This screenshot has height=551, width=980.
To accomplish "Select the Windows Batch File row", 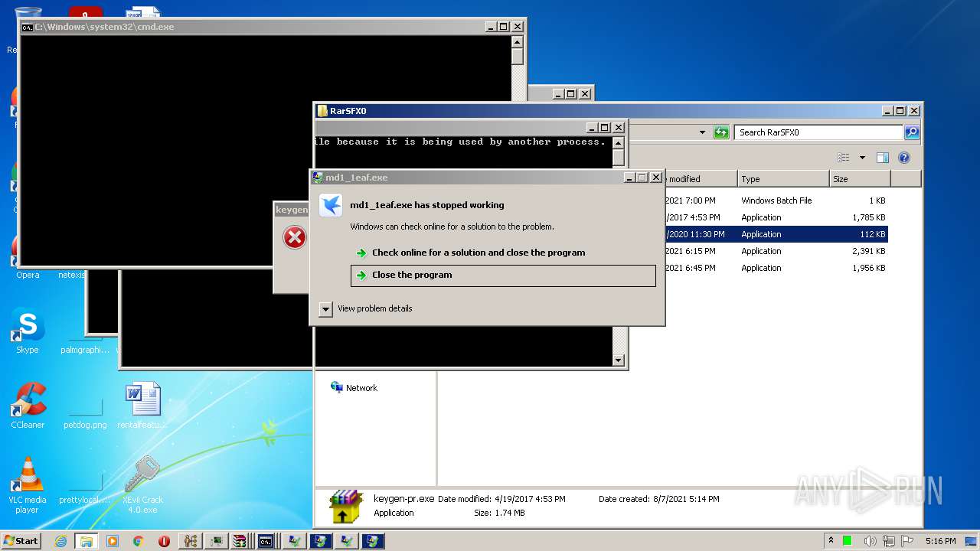I will click(x=775, y=201).
